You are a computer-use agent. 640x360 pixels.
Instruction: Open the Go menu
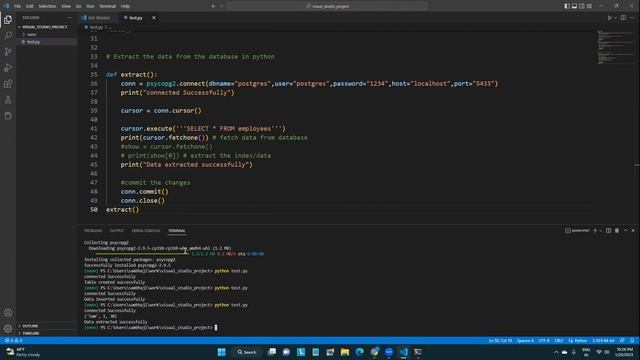coord(78,6)
